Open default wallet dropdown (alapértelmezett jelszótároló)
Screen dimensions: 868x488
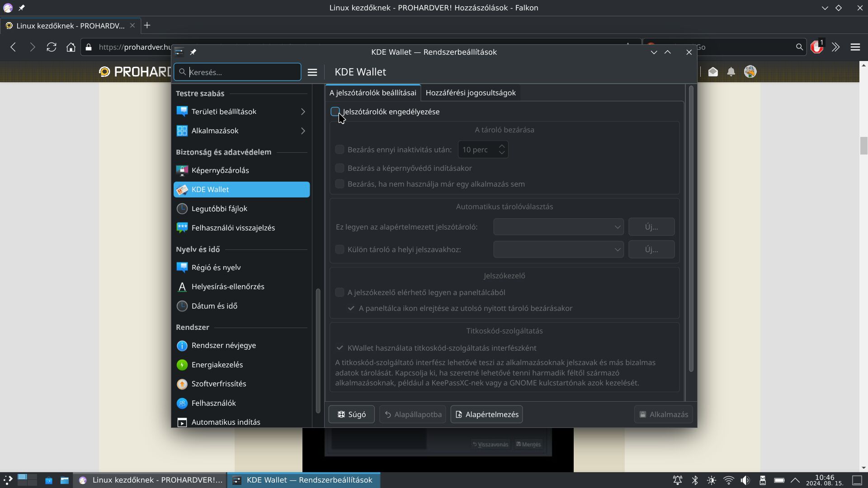click(558, 227)
